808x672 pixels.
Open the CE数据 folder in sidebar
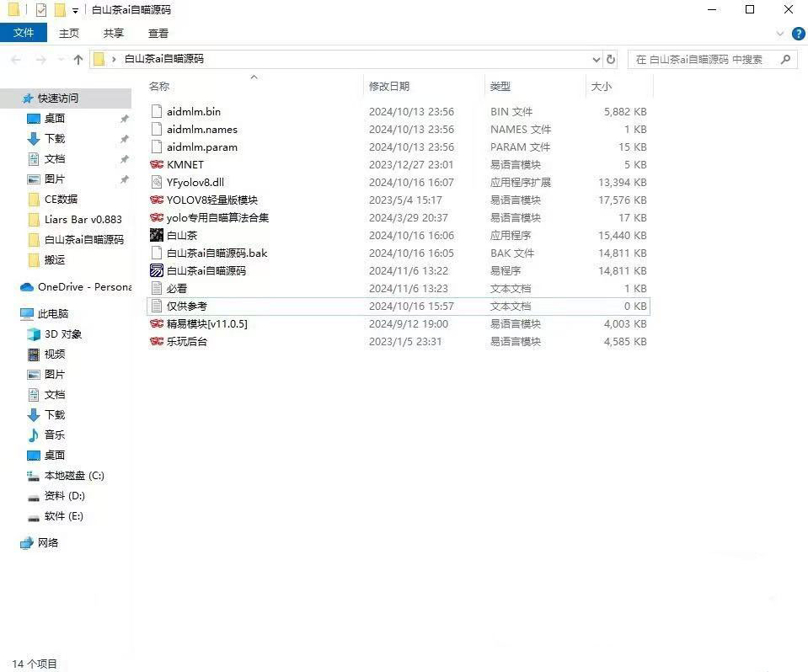point(61,200)
